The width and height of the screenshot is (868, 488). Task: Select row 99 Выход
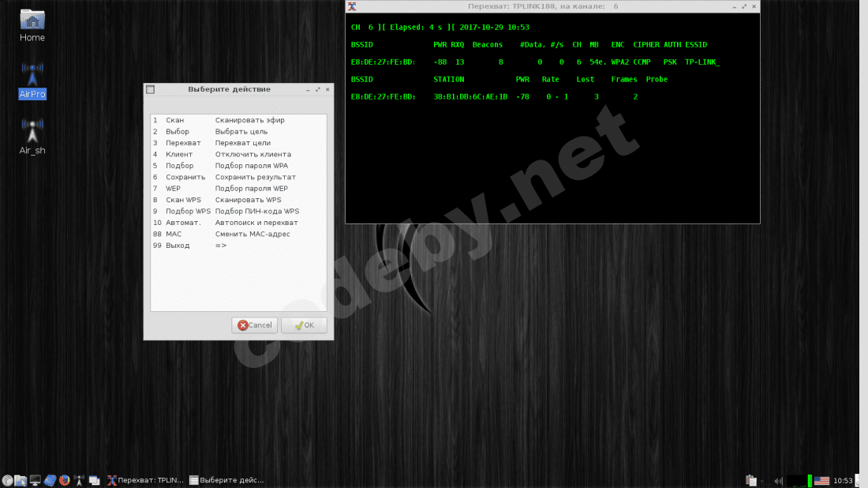point(238,246)
